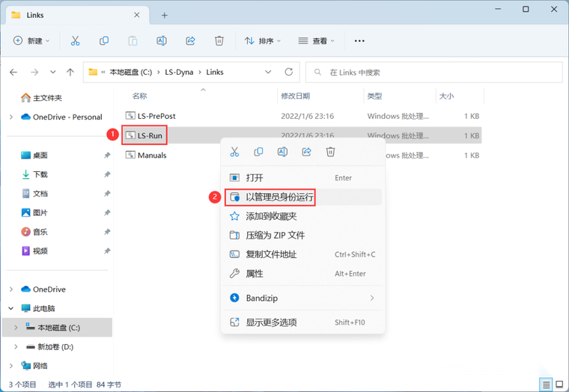Close the Links tab
This screenshot has height=392, width=569.
[137, 15]
